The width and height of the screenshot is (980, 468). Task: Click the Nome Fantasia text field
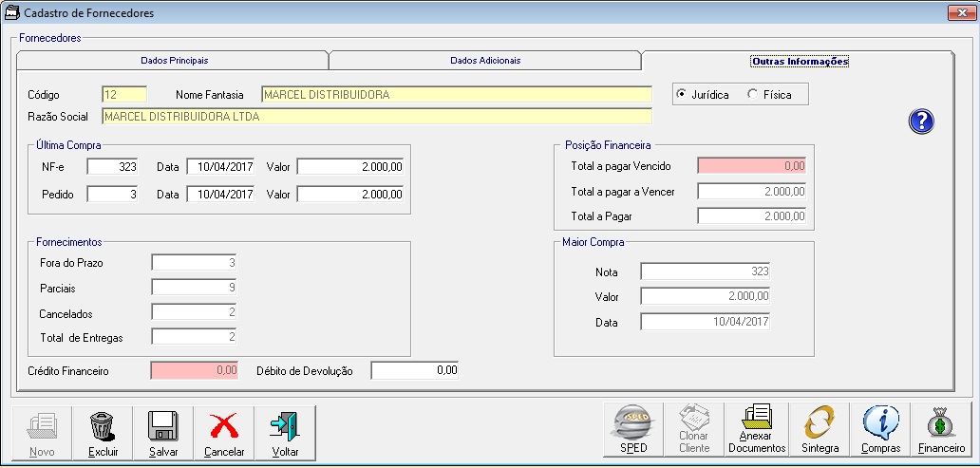(456, 95)
